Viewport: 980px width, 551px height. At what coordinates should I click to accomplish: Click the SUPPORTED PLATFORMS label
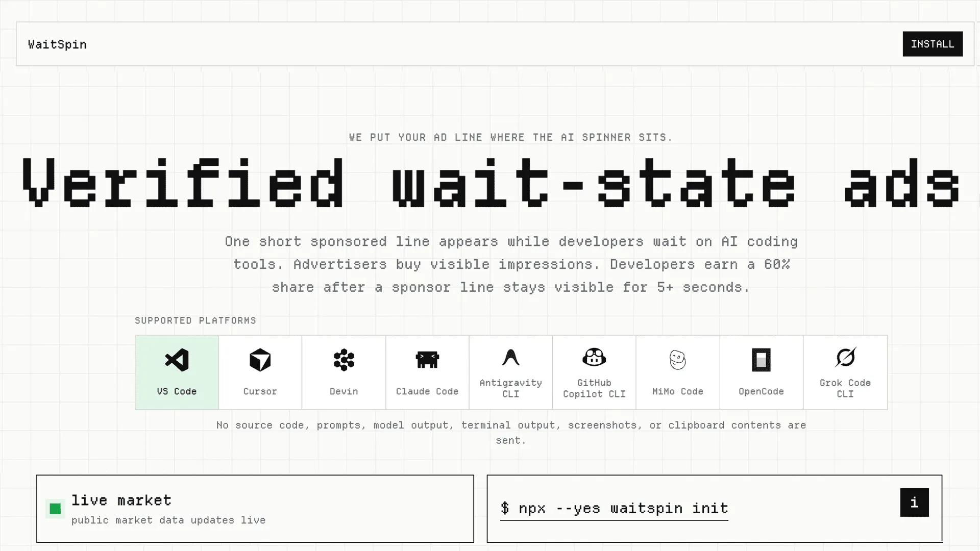pos(195,320)
